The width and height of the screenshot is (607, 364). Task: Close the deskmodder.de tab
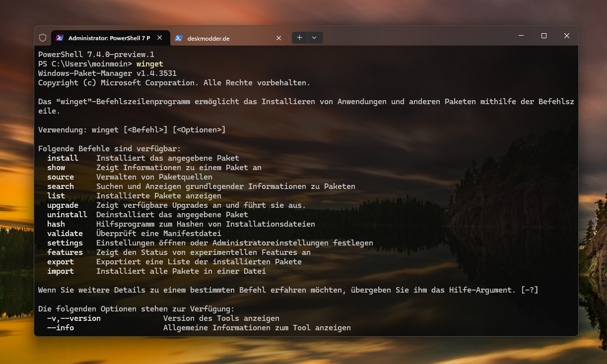[278, 38]
